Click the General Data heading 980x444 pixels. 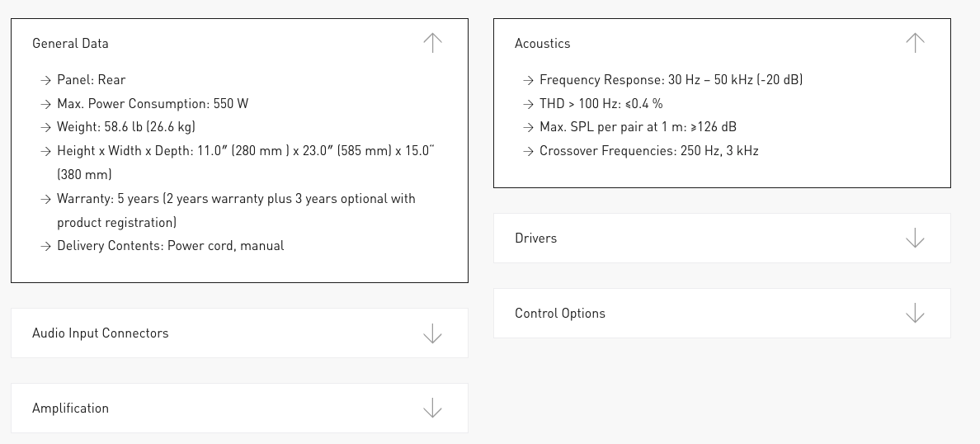pyautogui.click(x=70, y=44)
